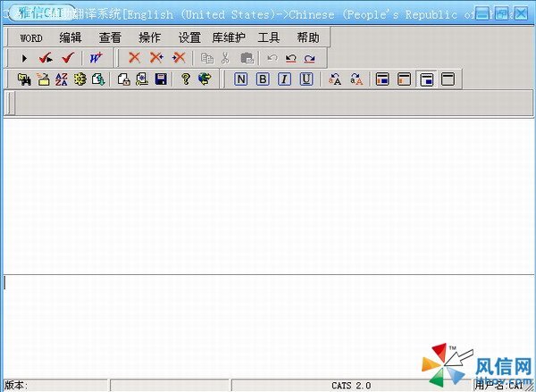Click the upper white document pane

(268, 196)
